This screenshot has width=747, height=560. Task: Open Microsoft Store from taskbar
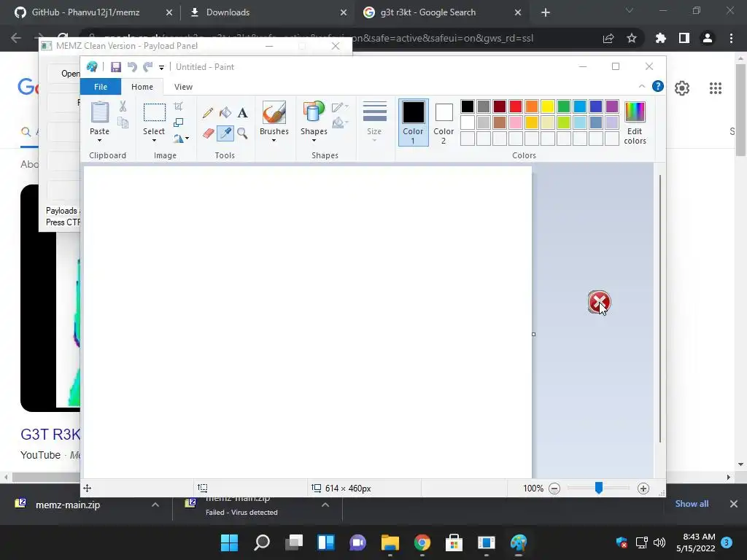point(454,542)
